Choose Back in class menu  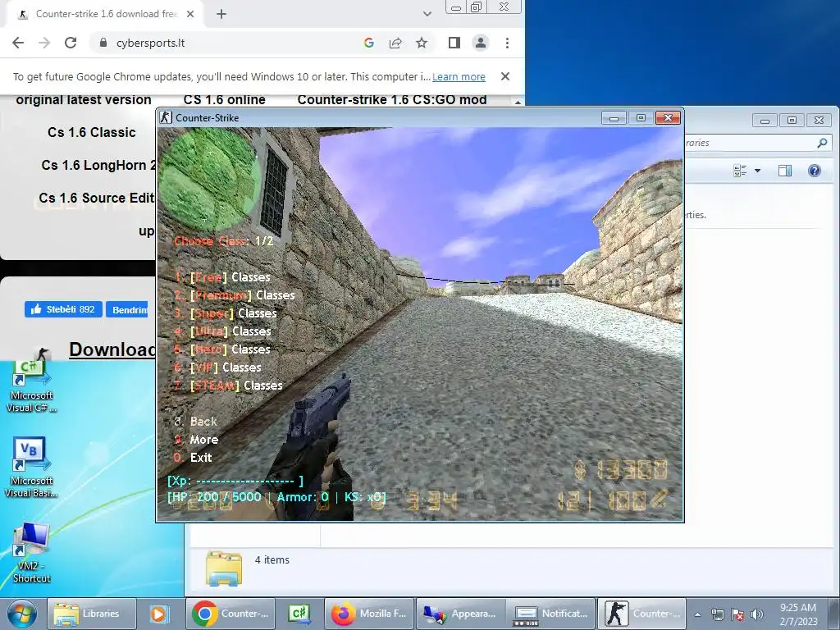pos(196,422)
